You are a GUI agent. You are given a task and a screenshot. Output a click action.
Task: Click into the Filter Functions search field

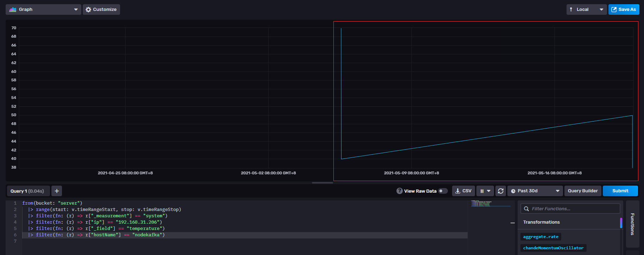click(x=574, y=209)
